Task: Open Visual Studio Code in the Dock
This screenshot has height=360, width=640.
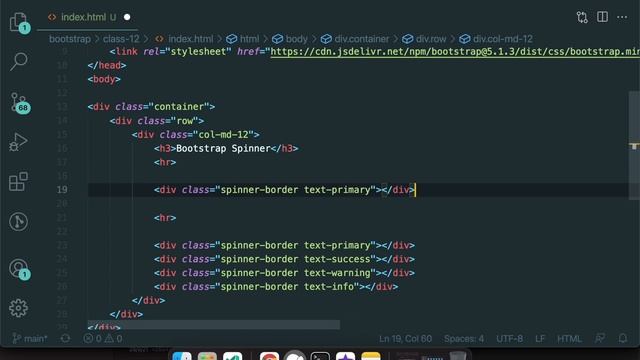Action: tap(233, 356)
